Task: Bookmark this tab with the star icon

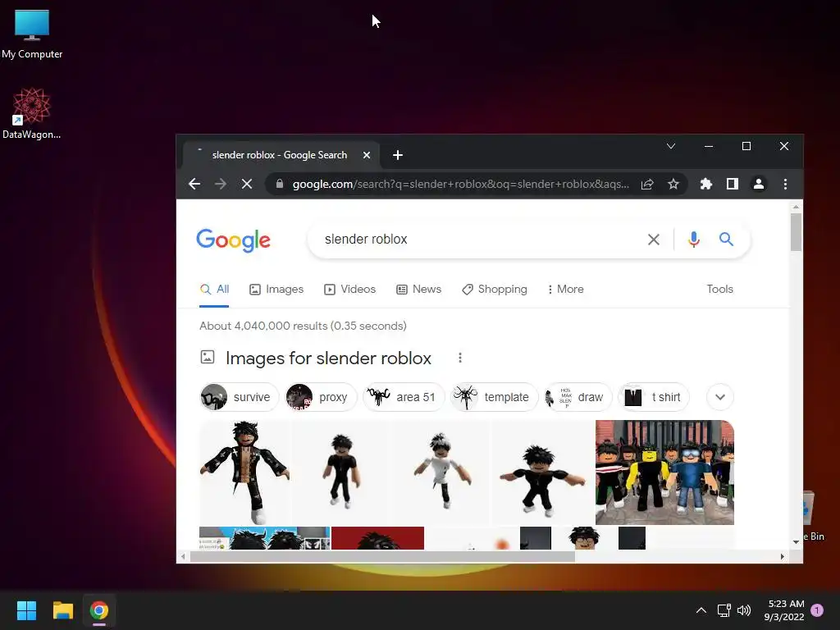Action: [x=673, y=185]
